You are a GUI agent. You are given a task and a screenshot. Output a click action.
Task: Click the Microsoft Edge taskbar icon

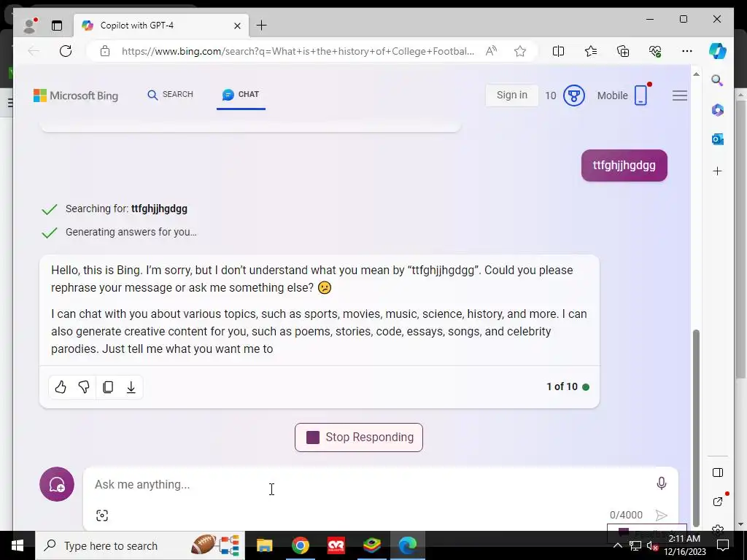(408, 545)
